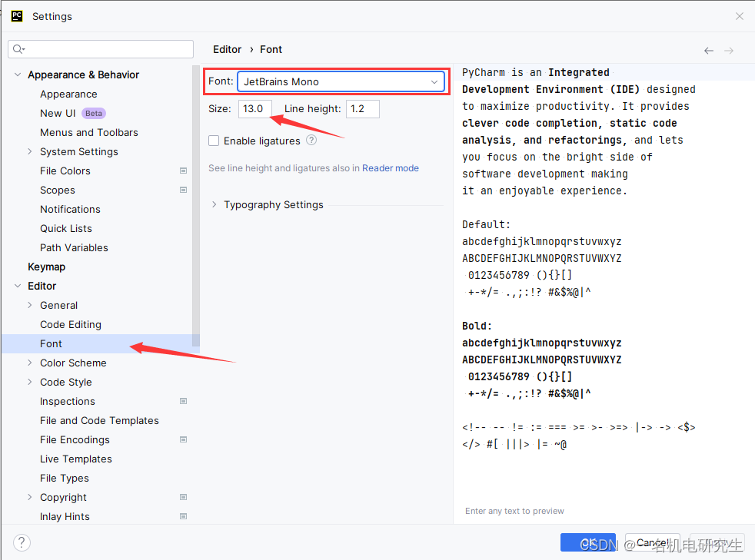The image size is (755, 560).
Task: Select Keymap in the settings tree
Action: coord(47,267)
